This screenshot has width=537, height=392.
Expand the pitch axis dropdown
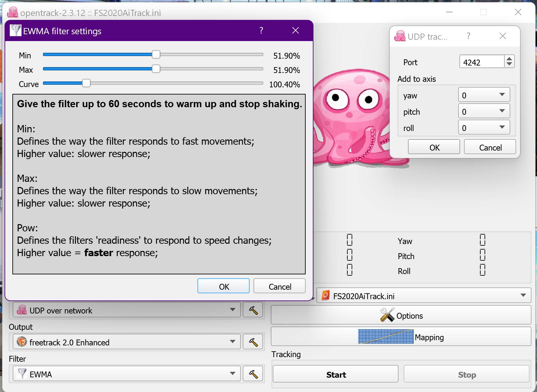(x=484, y=111)
